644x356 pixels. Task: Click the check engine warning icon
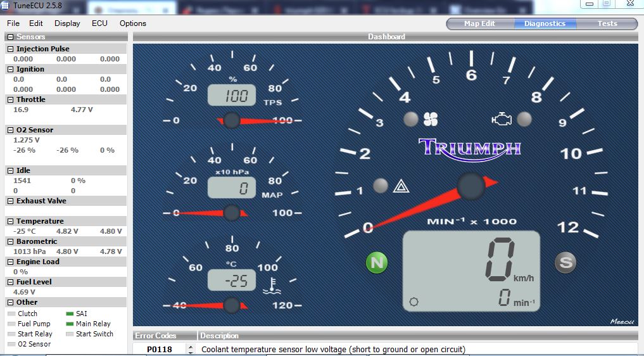pos(501,118)
